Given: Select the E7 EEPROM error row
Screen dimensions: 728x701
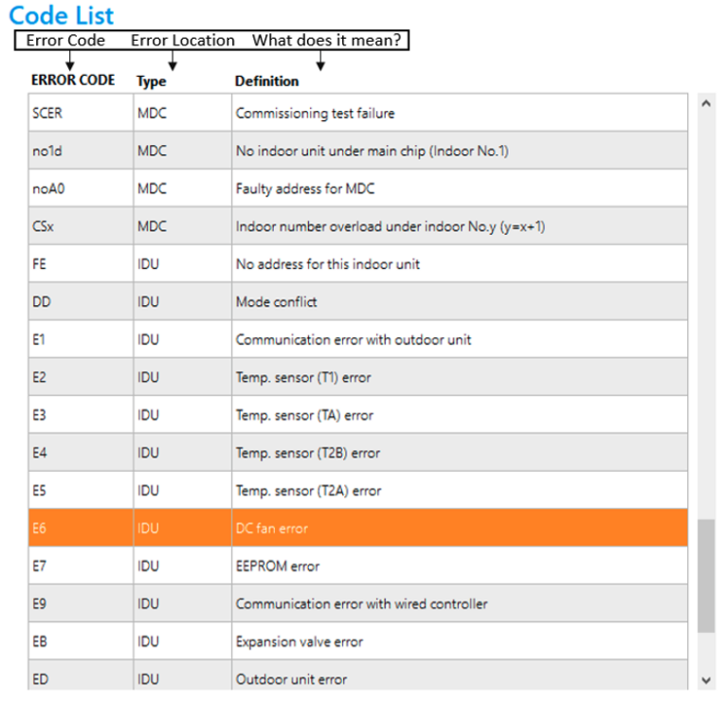Looking at the screenshot, I should pos(358,566).
